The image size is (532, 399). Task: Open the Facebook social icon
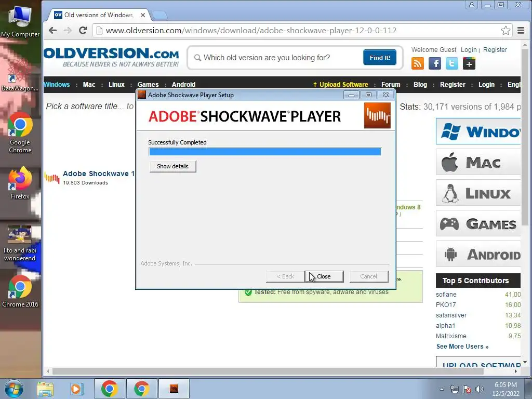435,63
